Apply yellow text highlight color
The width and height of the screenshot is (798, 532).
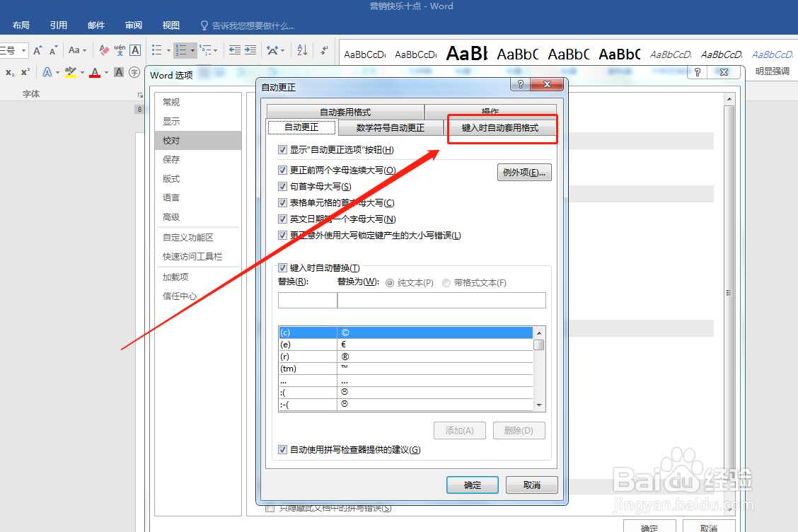pos(71,72)
